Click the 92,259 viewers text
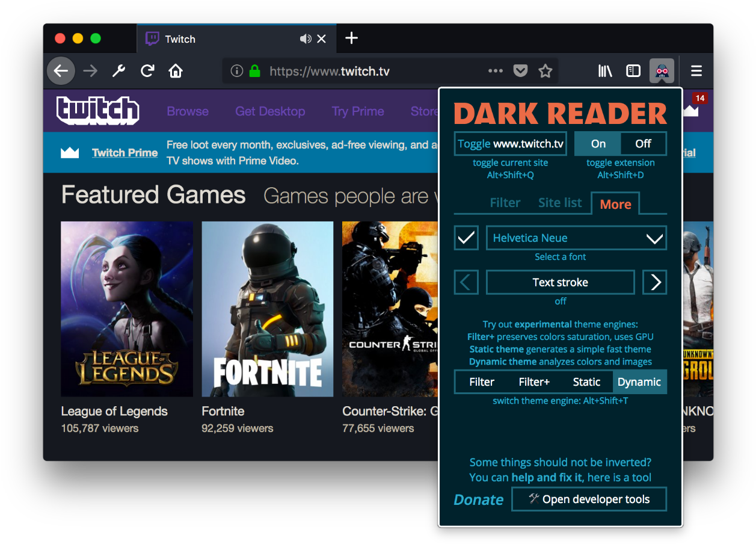The height and width of the screenshot is (544, 756). click(x=238, y=428)
